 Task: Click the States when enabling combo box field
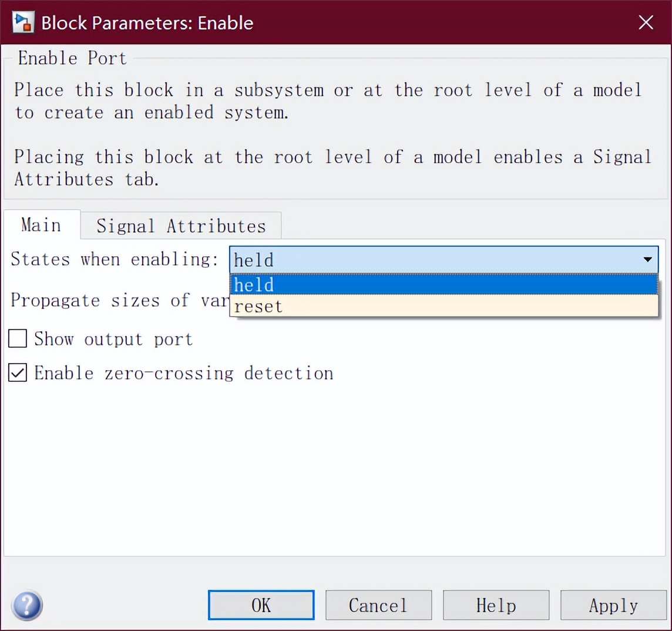coord(435,259)
